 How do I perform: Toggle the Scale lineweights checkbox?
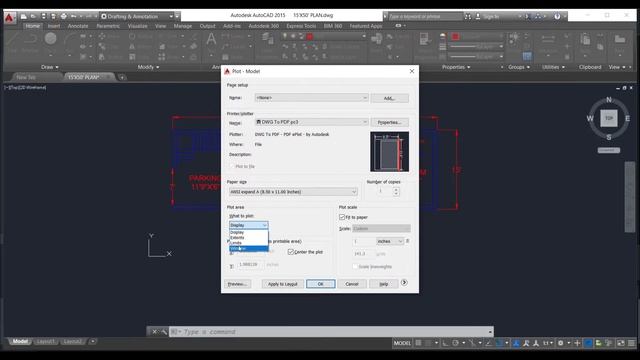(355, 267)
